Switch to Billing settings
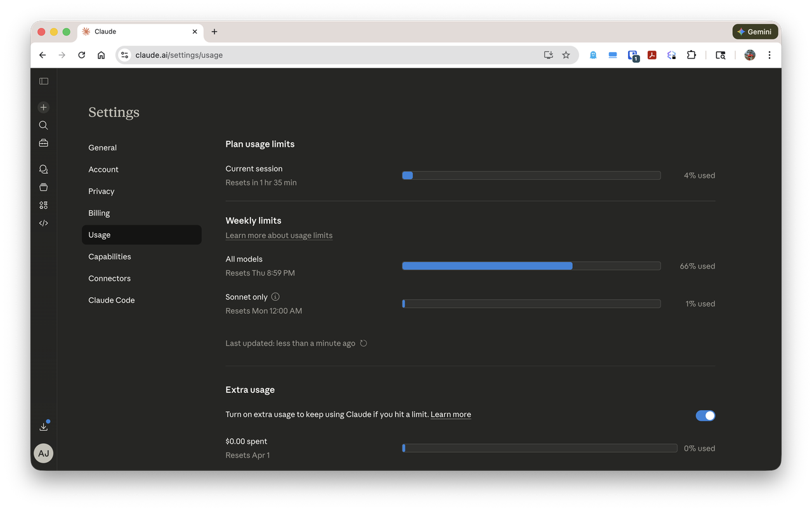The width and height of the screenshot is (812, 511). click(x=99, y=213)
